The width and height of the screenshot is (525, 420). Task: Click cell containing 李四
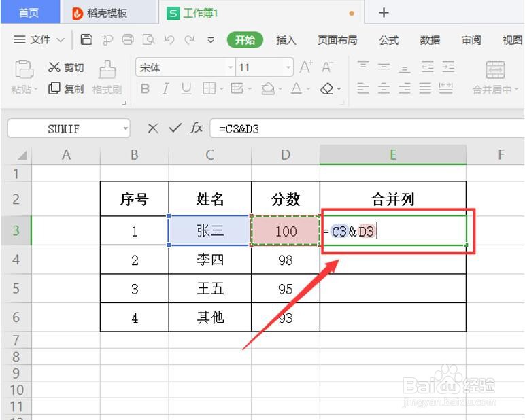[210, 260]
